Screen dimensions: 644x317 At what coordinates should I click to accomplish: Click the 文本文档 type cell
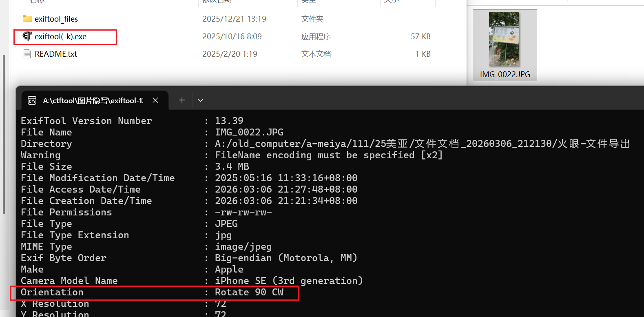(x=316, y=54)
